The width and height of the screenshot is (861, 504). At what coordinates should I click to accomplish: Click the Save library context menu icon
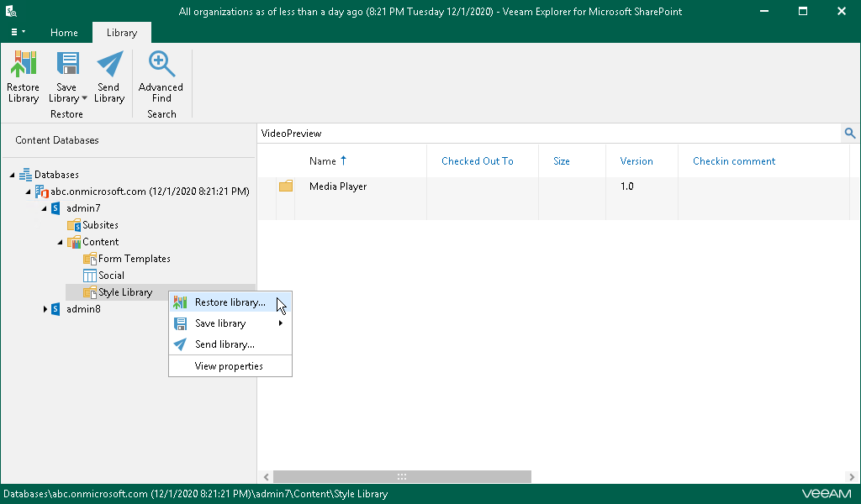click(x=180, y=323)
